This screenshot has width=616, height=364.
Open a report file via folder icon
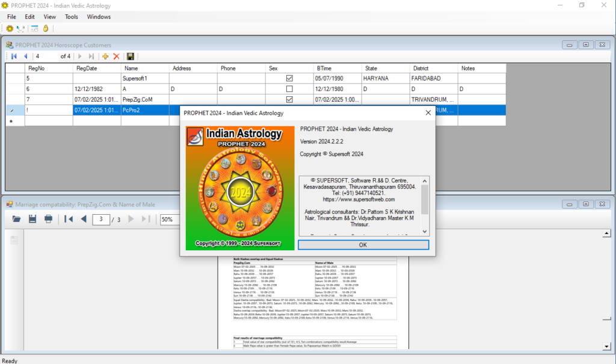click(16, 219)
